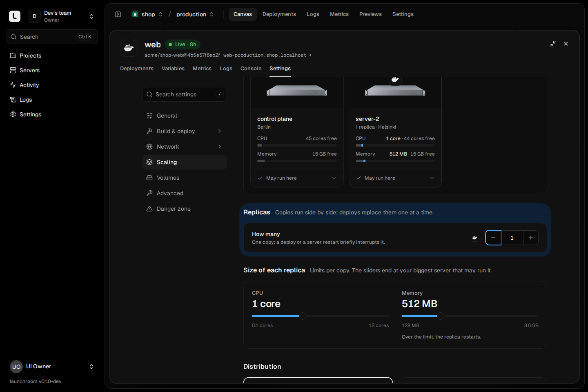The height and width of the screenshot is (392, 588).
Task: Open the web service Metrics tab
Action: [x=202, y=69]
